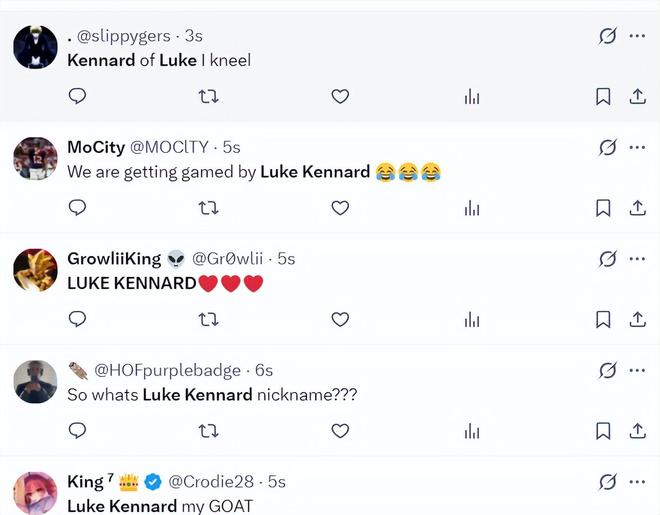The width and height of the screenshot is (660, 515).
Task: Share GrowliiKing's tweet
Action: pos(637,319)
